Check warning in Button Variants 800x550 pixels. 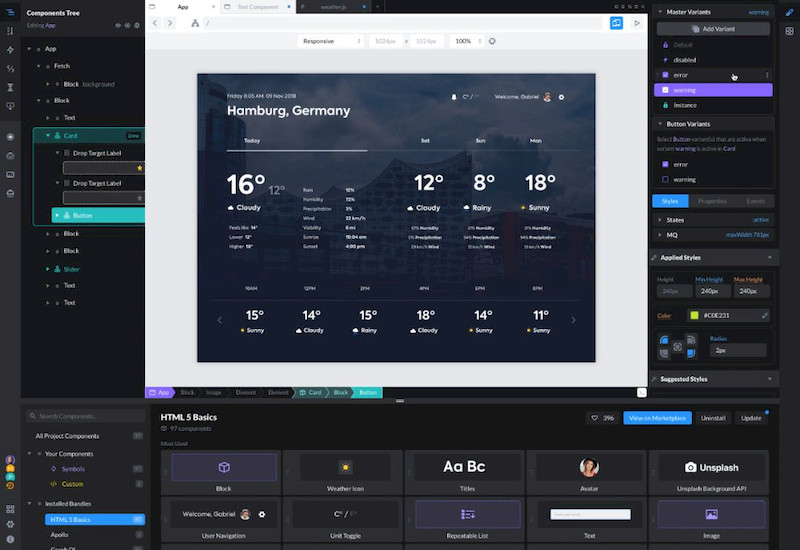point(665,180)
